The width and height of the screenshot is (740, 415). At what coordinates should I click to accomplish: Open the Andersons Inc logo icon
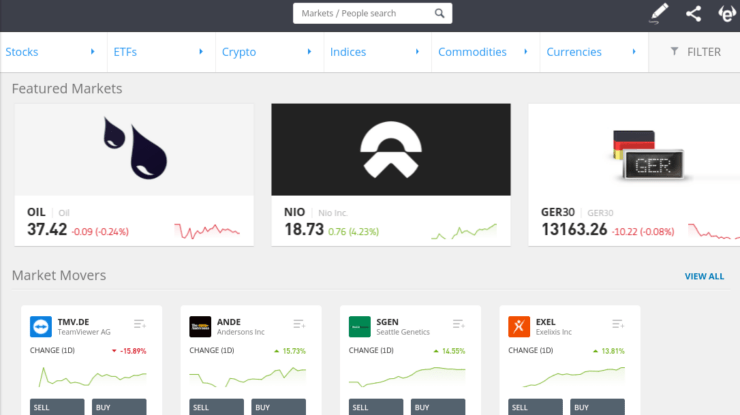[200, 327]
